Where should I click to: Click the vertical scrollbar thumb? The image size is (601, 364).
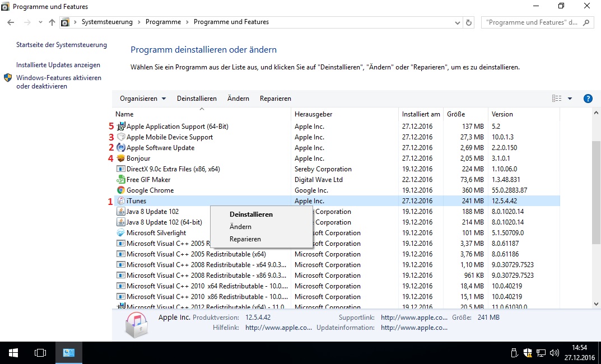(596, 192)
